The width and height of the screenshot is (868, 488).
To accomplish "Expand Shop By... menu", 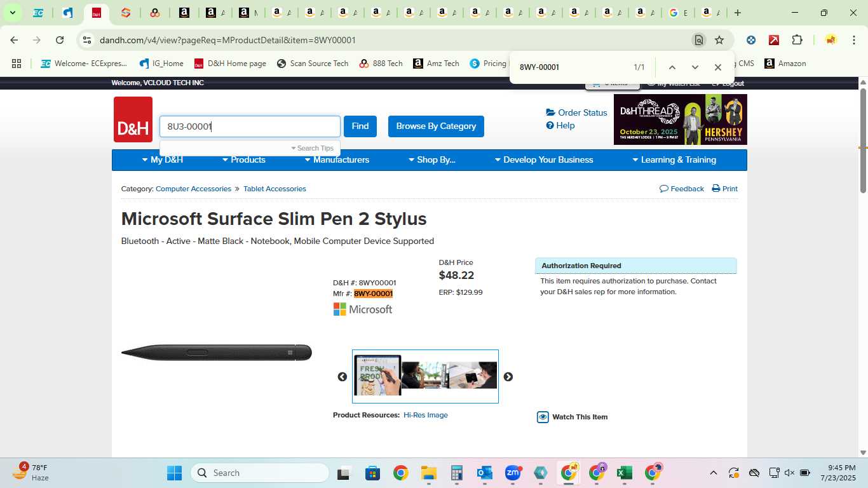I will click(432, 160).
